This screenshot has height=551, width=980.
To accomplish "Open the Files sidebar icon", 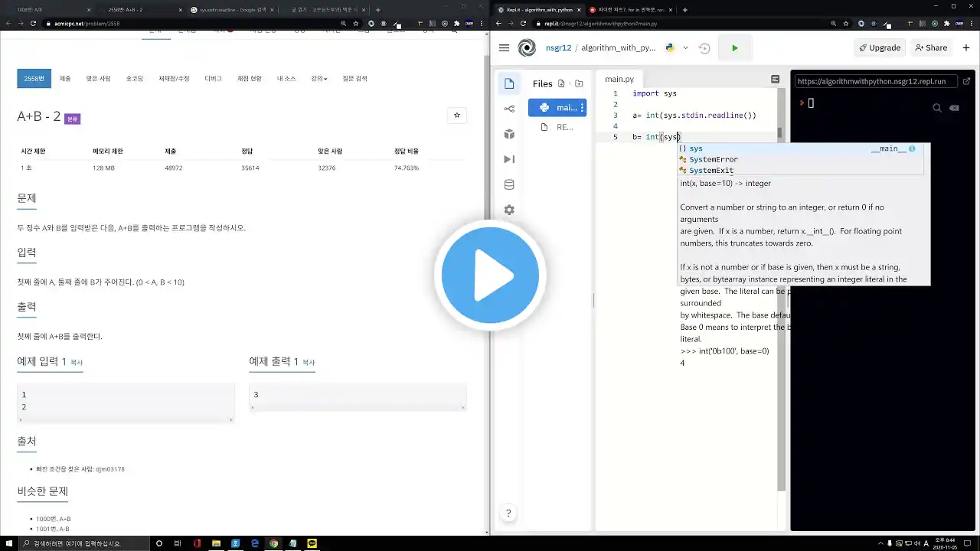I will pos(509,83).
